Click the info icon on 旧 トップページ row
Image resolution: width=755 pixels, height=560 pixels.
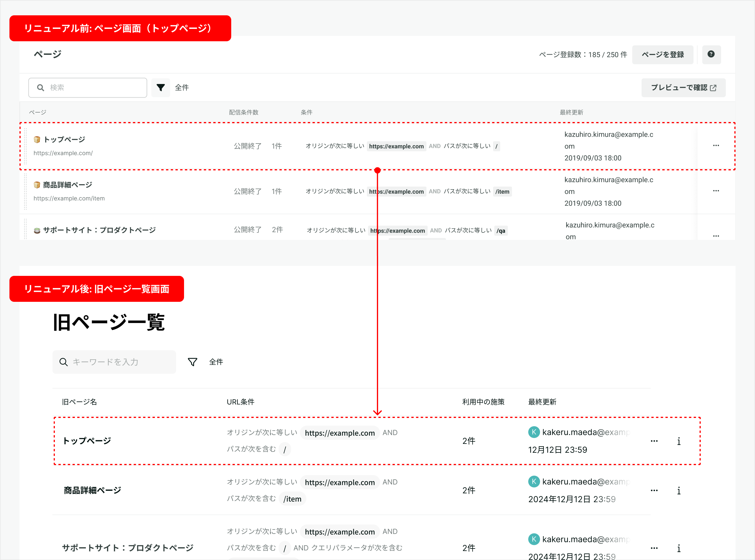pyautogui.click(x=679, y=441)
